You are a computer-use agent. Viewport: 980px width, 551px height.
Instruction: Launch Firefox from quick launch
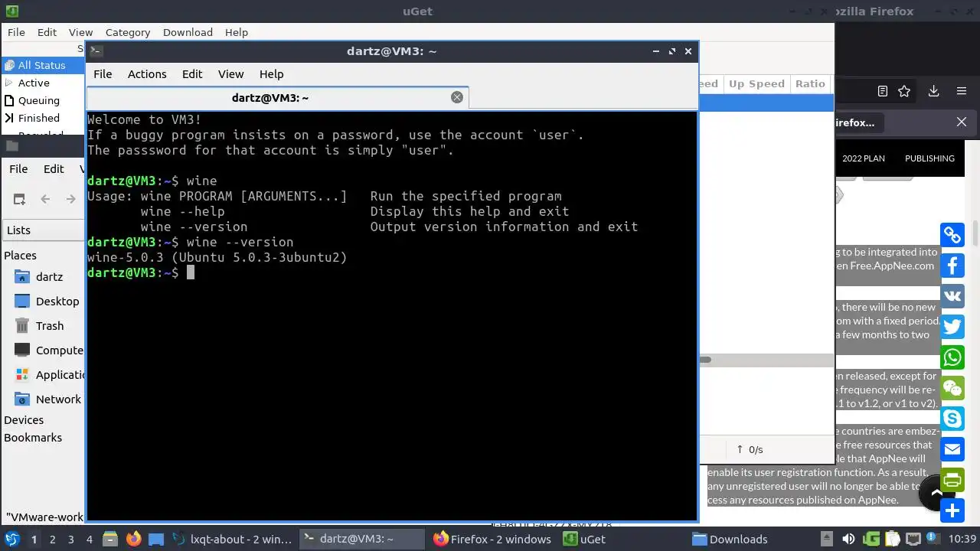tap(134, 539)
